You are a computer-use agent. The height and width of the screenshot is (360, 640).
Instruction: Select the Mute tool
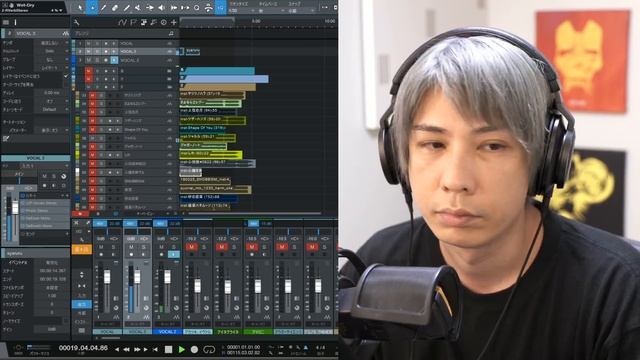click(x=138, y=7)
